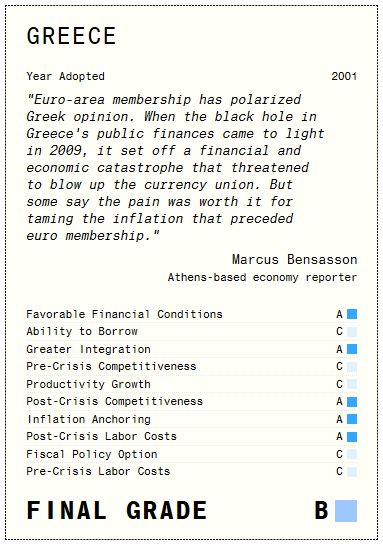The height and width of the screenshot is (545, 383).
Task: Click the Greater Integration blue swatch
Action: [x=352, y=349]
